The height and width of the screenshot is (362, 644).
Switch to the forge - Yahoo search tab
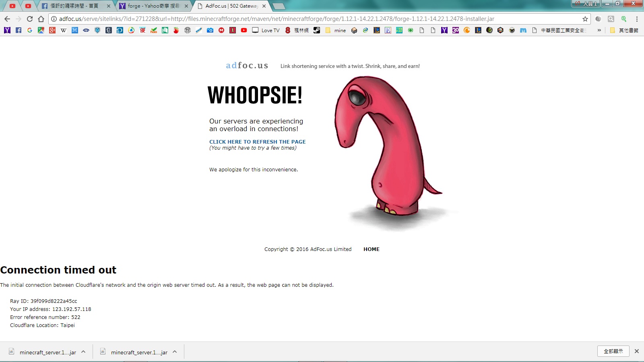(154, 6)
